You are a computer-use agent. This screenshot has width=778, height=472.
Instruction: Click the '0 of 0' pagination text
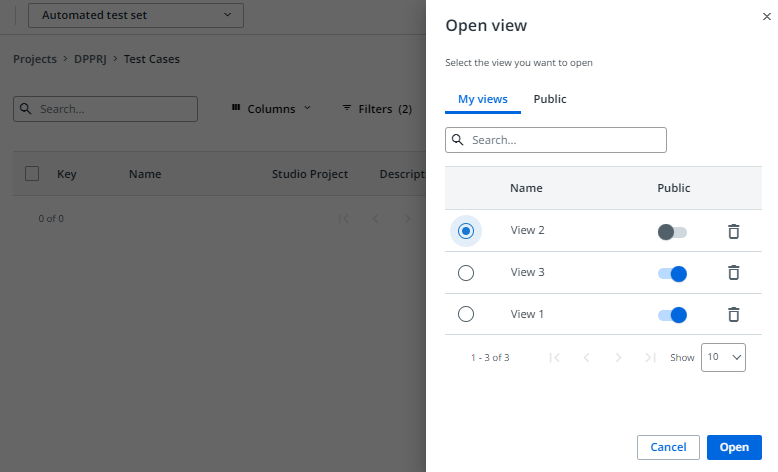[51, 218]
